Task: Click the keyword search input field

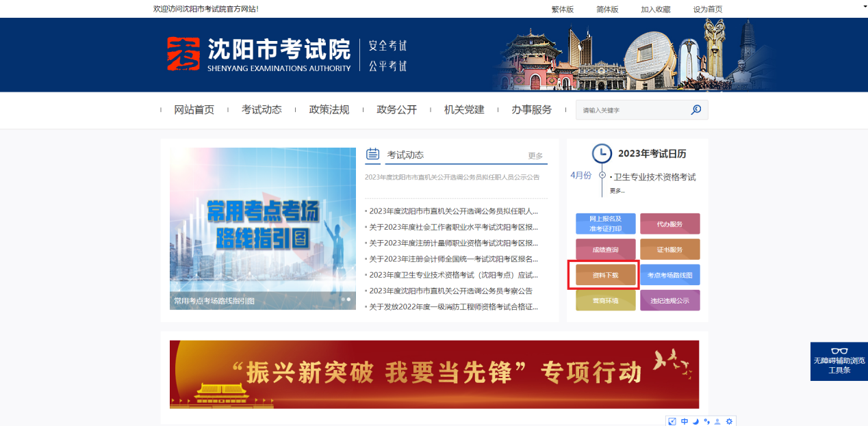Action: point(630,110)
